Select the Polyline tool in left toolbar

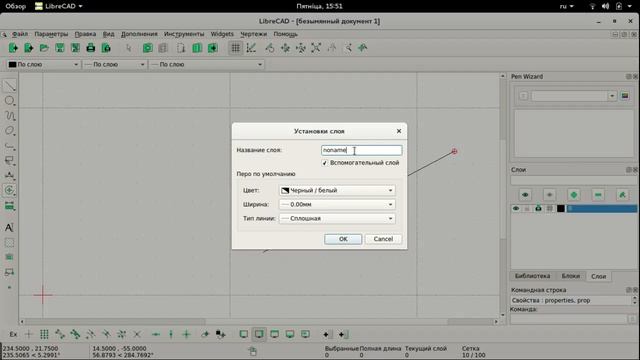pos(9,146)
